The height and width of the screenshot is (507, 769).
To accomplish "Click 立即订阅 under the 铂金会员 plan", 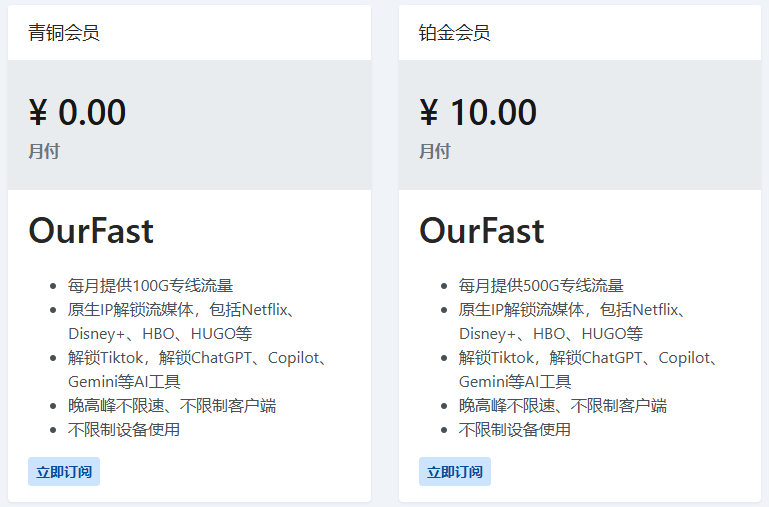I will pos(455,472).
